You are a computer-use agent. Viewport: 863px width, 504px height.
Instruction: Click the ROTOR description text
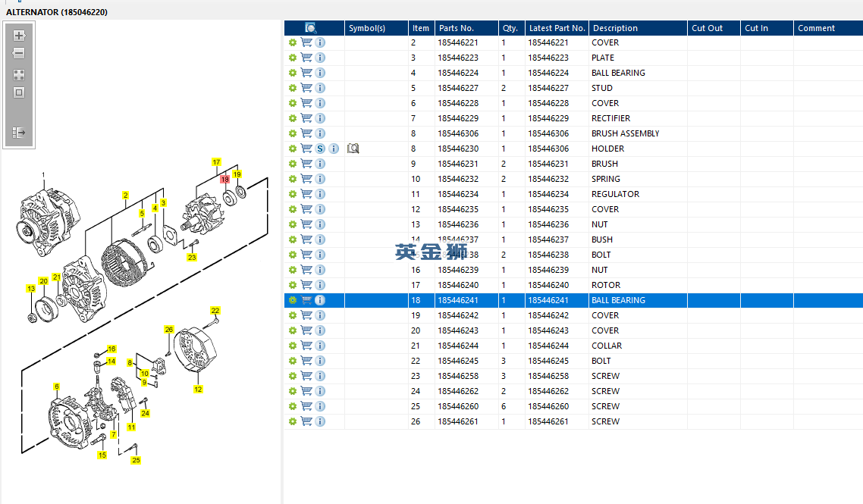(606, 285)
